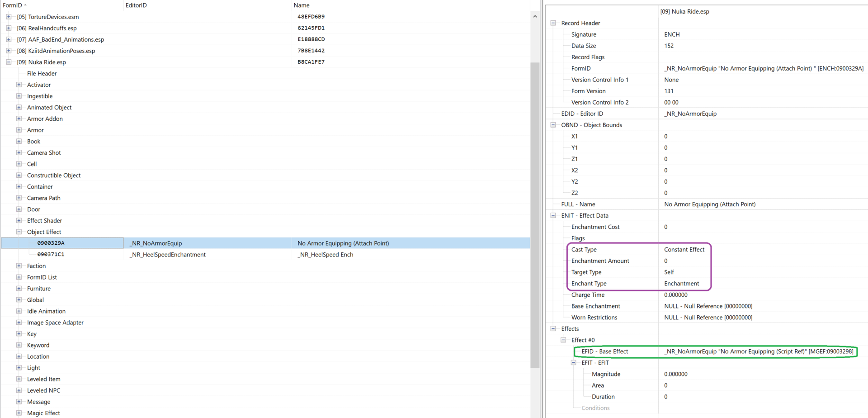Click the Worn Restrictions NULL reference value
This screenshot has height=418, width=868.
[708, 317]
